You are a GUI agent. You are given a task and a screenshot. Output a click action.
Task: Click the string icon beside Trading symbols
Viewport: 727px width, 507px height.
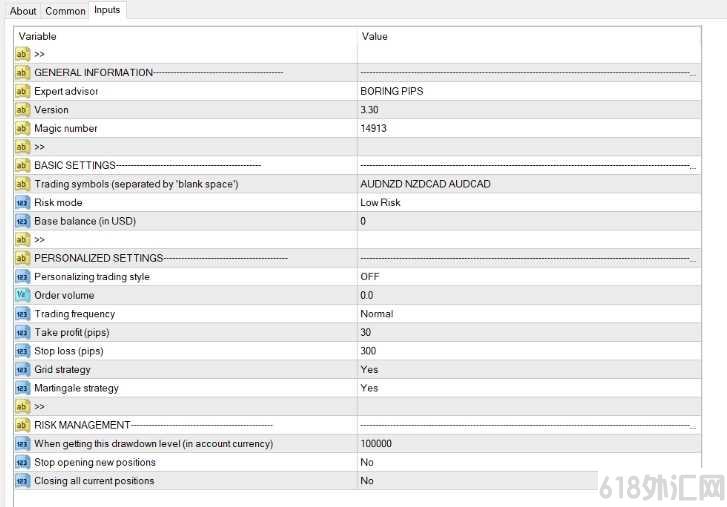[22, 184]
